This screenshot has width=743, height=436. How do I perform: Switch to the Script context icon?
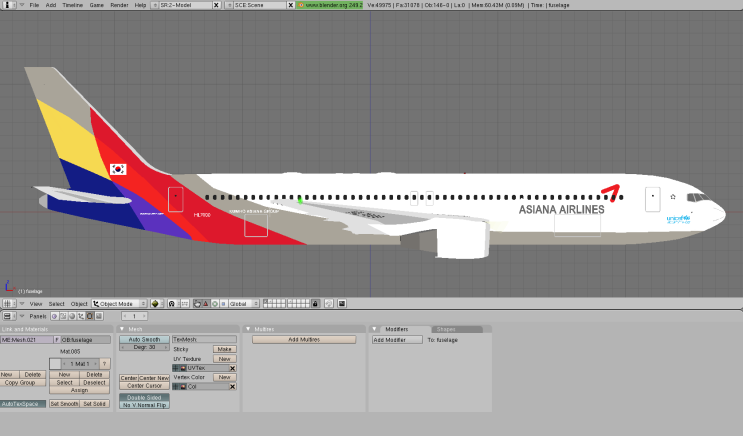click(x=63, y=316)
